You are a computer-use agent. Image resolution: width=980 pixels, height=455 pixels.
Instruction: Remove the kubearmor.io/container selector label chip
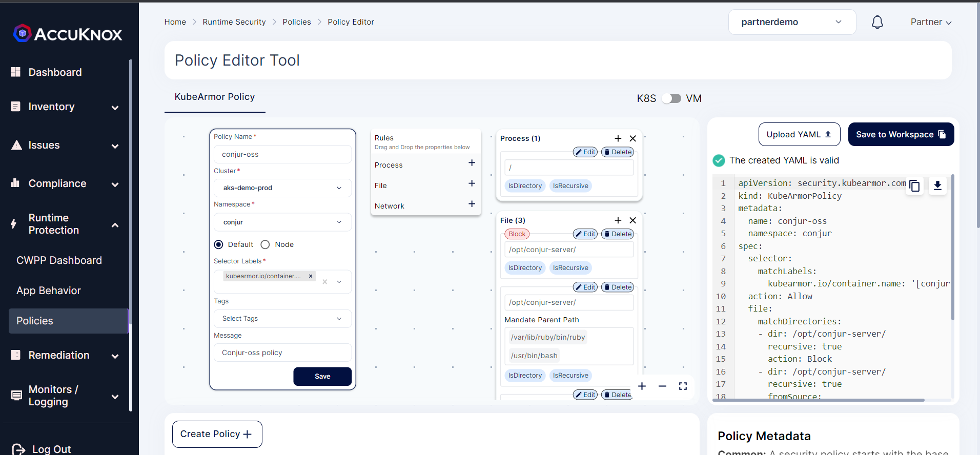point(311,276)
